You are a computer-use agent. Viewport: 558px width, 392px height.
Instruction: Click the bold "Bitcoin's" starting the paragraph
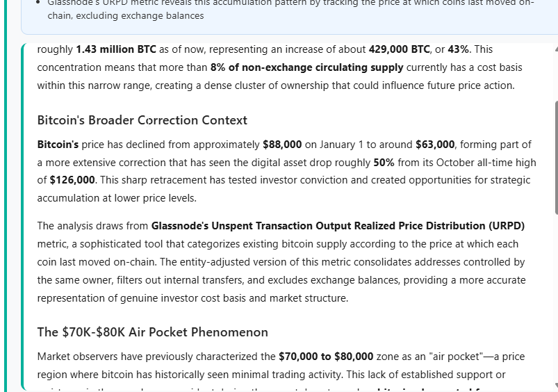coord(58,145)
